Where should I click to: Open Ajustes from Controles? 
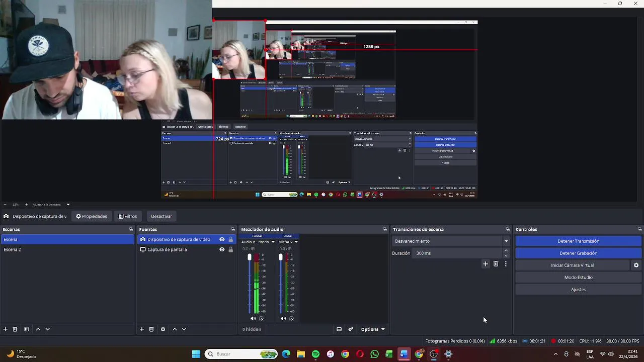click(578, 290)
